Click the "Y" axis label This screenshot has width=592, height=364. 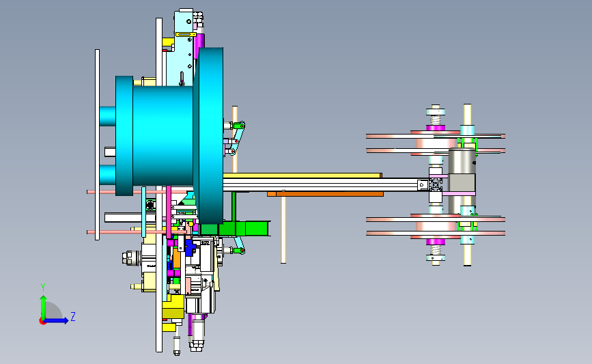coord(43,288)
